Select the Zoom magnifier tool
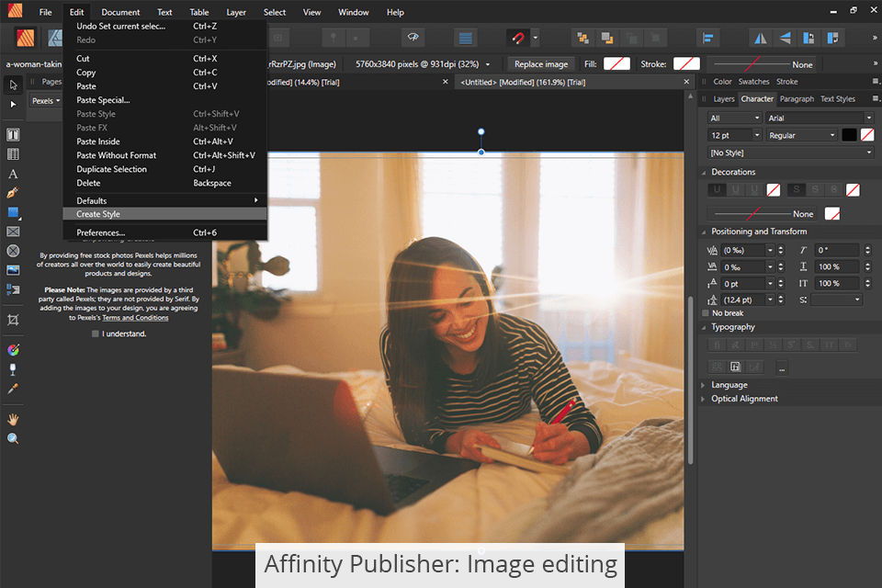Screen dimensions: 882x588 [13, 438]
